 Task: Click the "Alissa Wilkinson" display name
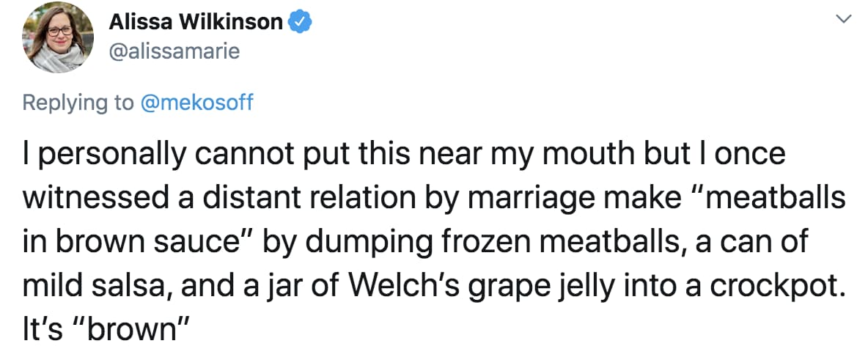[x=196, y=23]
